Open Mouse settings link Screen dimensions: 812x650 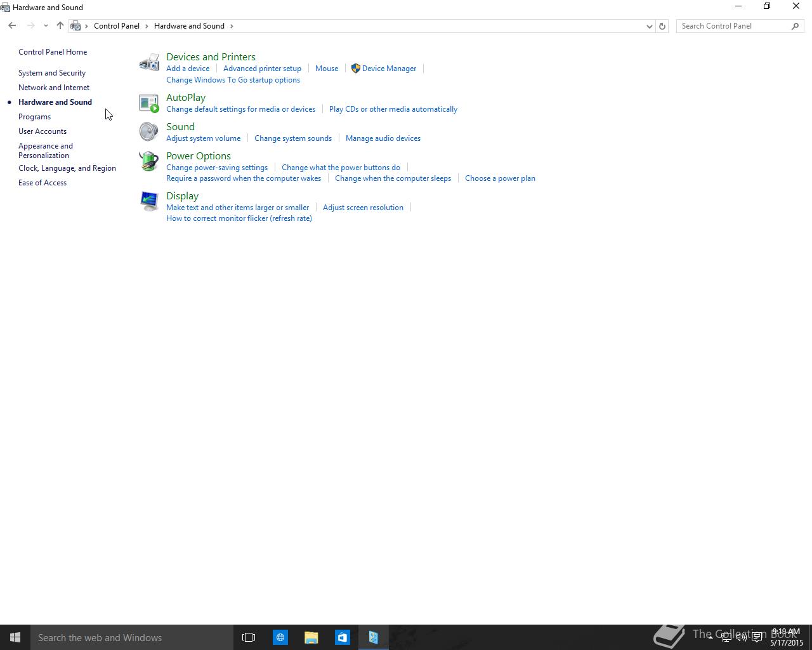(x=327, y=69)
